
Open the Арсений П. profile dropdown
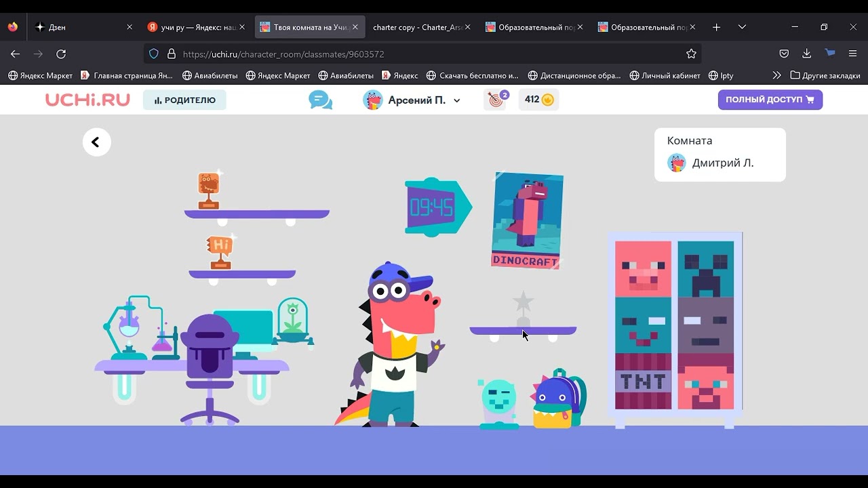pos(412,100)
